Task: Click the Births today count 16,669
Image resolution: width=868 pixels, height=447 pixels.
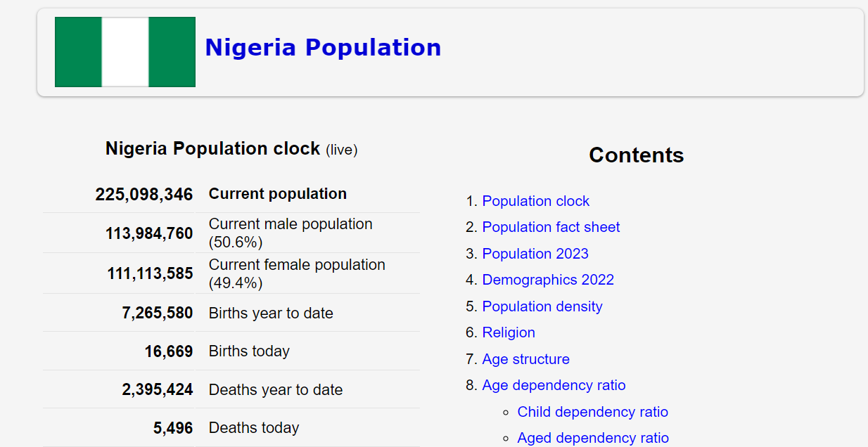Action: pos(169,351)
